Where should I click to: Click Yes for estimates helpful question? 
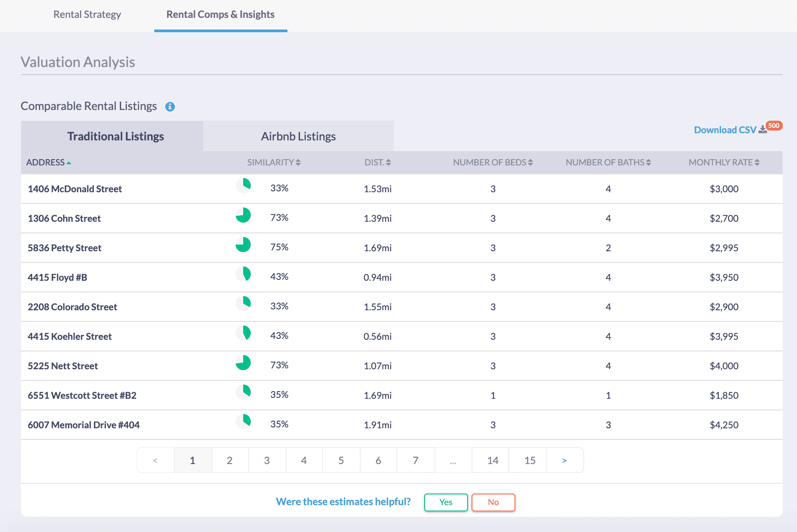(446, 502)
